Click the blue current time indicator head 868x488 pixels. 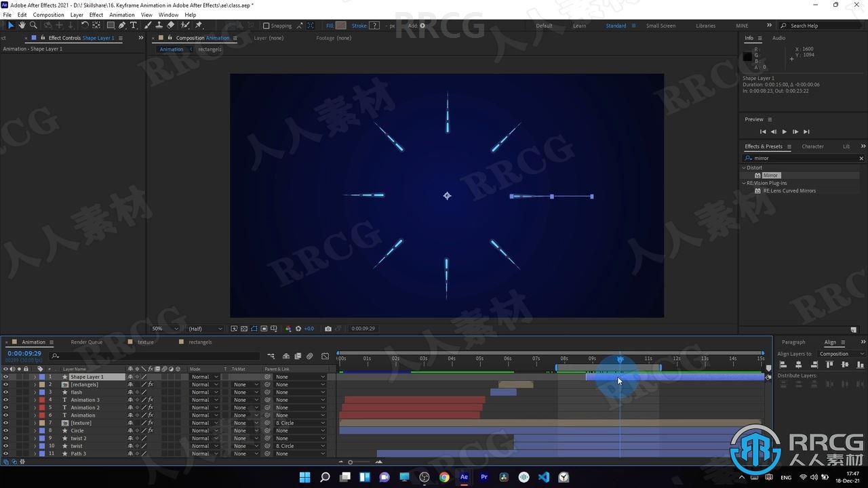tap(620, 360)
